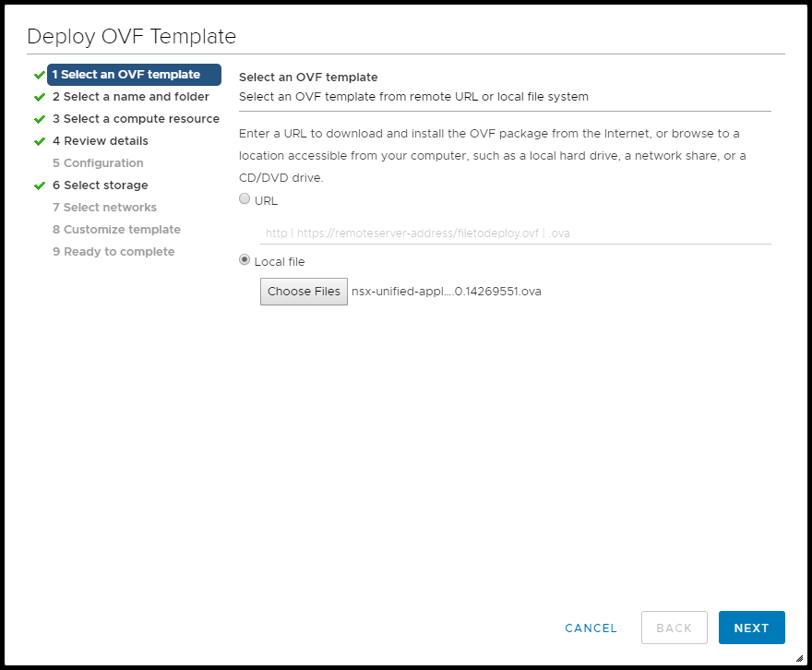The width and height of the screenshot is (812, 670).
Task: Click green checkmark beside Select an OVF template
Action: tap(40, 75)
